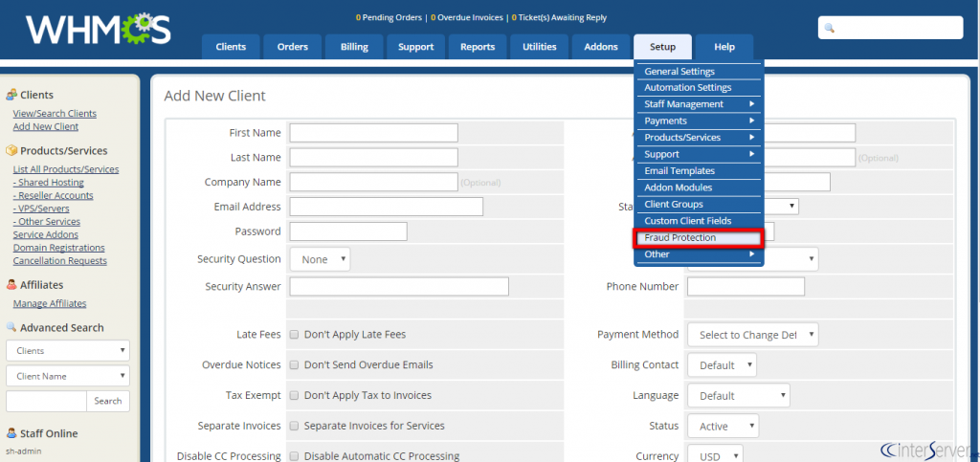Image resolution: width=980 pixels, height=462 pixels.
Task: Open Cancellation Requests link
Action: coord(60,261)
